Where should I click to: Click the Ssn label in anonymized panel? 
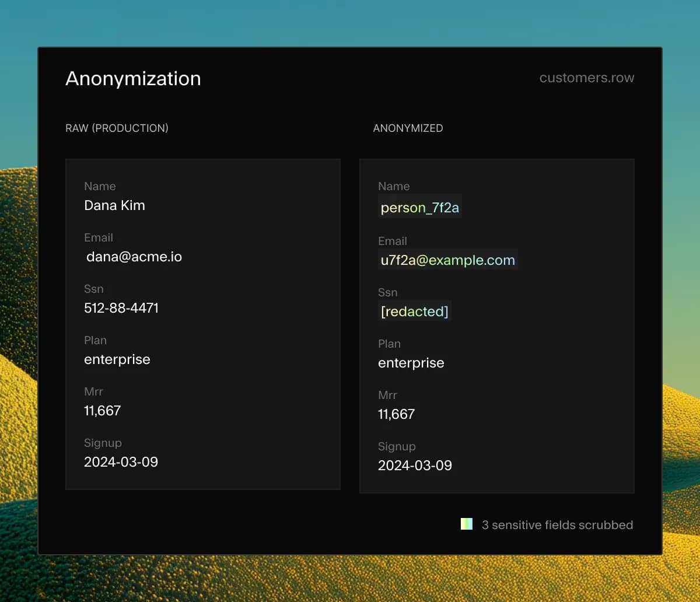tap(387, 292)
